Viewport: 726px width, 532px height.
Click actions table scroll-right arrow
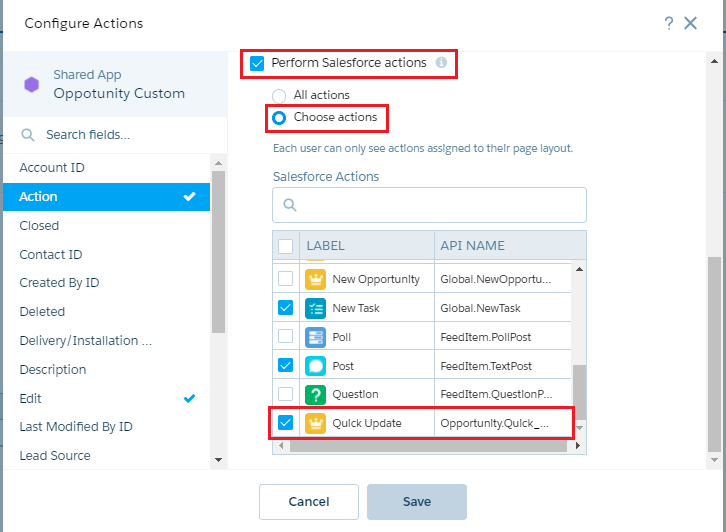point(577,445)
